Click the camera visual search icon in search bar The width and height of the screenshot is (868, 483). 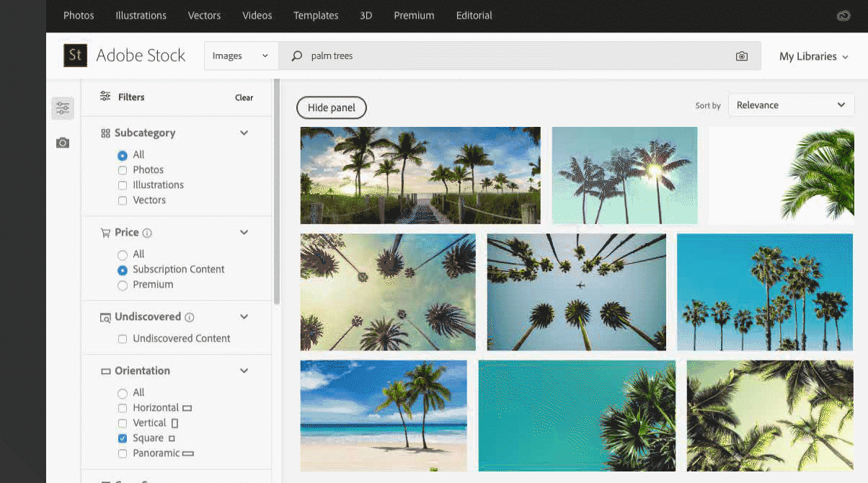pyautogui.click(x=741, y=56)
